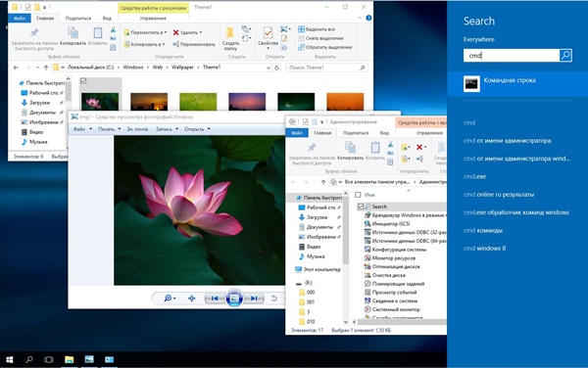The image size is (588, 368).
Task: Switch to Вид tab in Theme1 window
Action: tap(107, 18)
